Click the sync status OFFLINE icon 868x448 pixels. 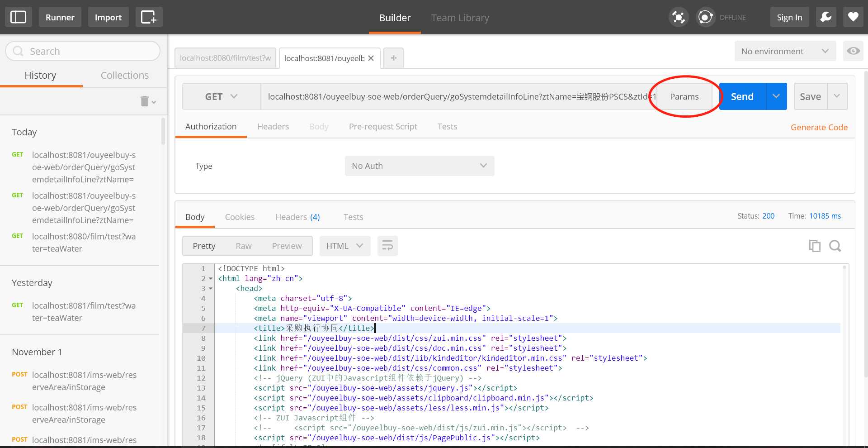[705, 17]
